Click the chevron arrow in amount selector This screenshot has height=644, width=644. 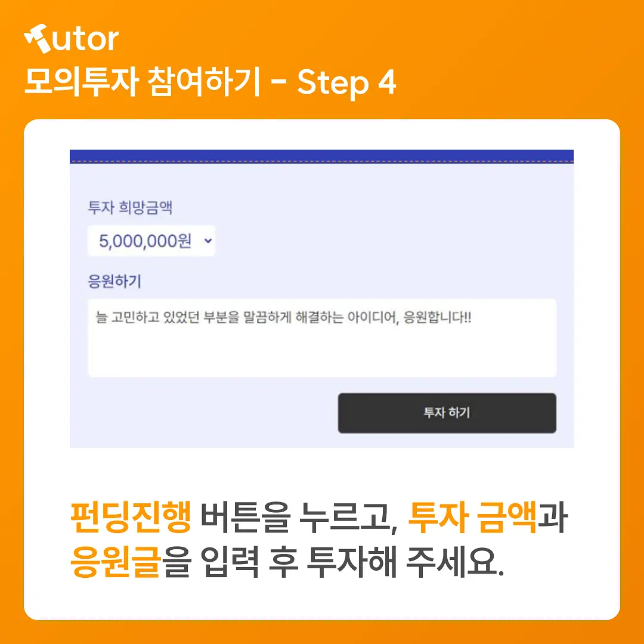click(x=208, y=241)
